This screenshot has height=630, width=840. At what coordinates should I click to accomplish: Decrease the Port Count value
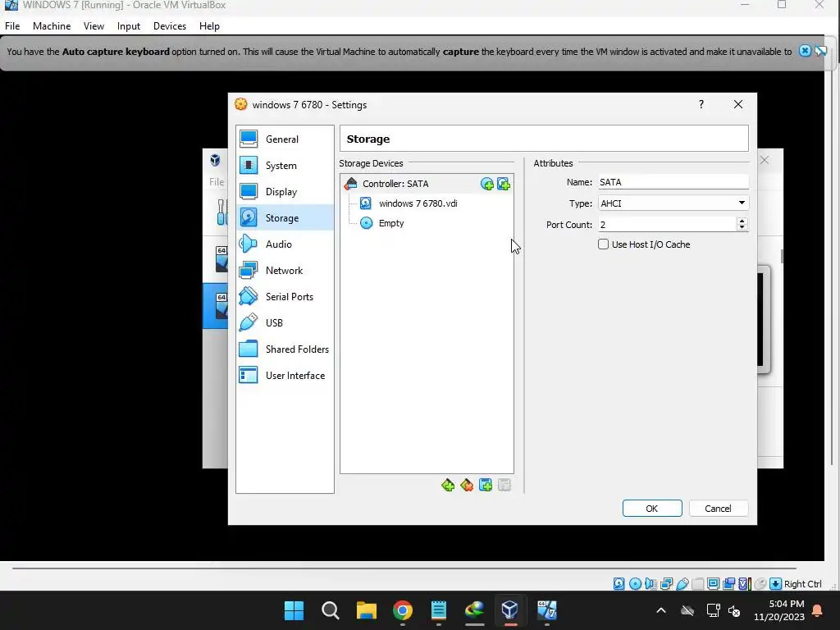pyautogui.click(x=742, y=228)
